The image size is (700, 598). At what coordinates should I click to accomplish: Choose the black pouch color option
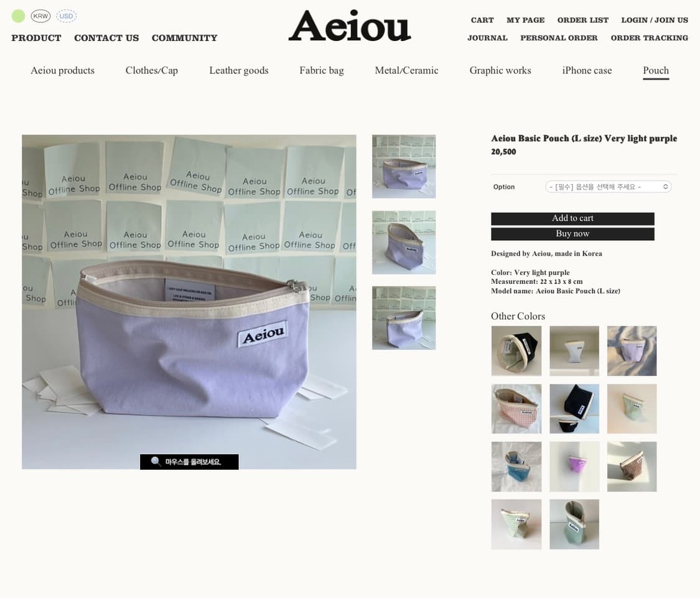[516, 350]
